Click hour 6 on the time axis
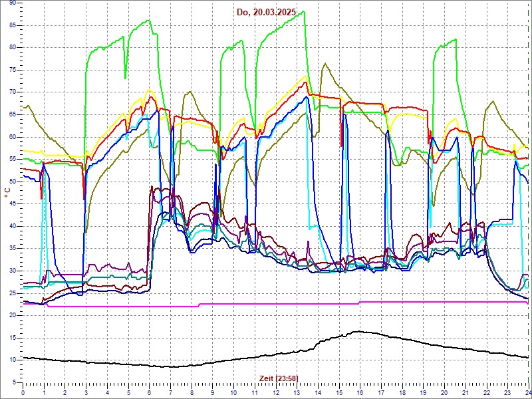The width and height of the screenshot is (532, 399). 149,392
